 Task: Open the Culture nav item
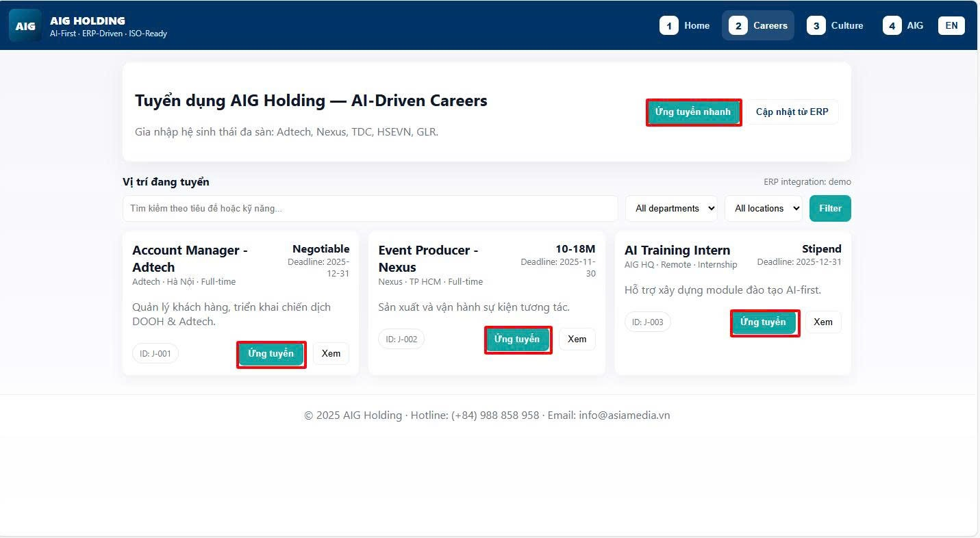835,25
